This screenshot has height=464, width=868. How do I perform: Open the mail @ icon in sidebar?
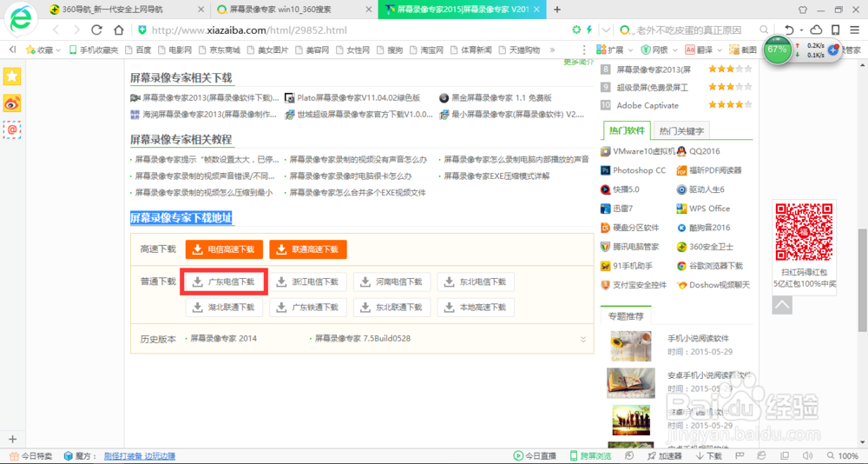(x=11, y=129)
